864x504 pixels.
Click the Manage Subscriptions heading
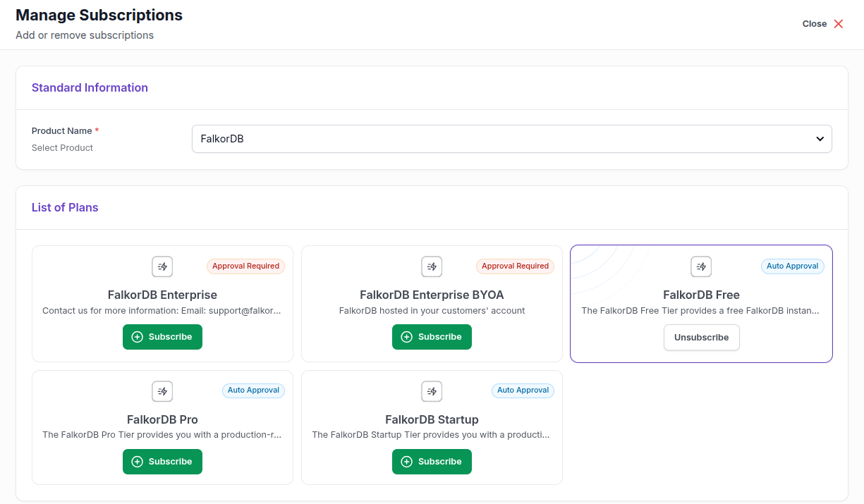pos(99,15)
